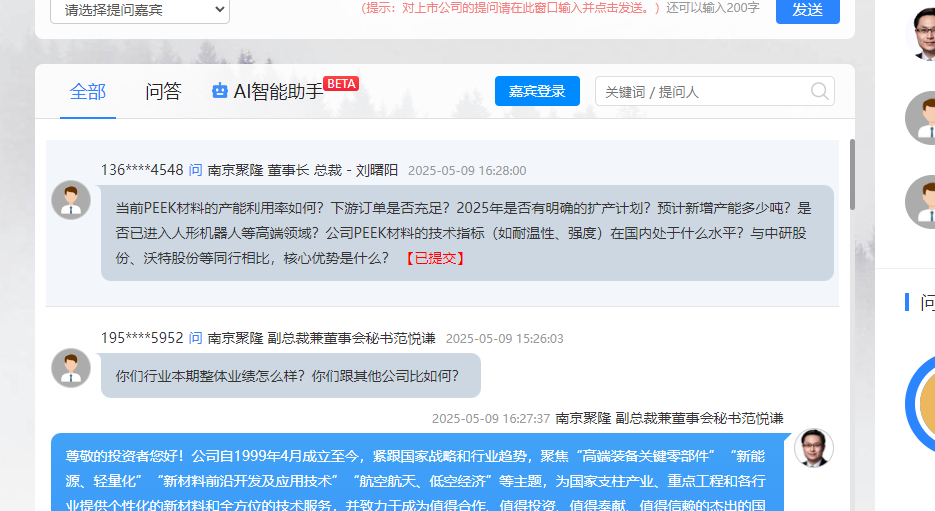The width and height of the screenshot is (935, 511).
Task: Select the PEEK材料 question bubble
Action: tap(467, 233)
